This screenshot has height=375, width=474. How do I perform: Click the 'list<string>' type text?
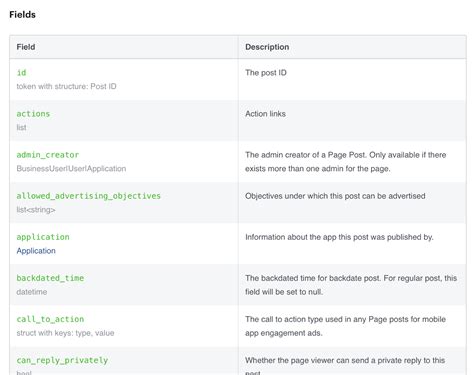point(36,210)
